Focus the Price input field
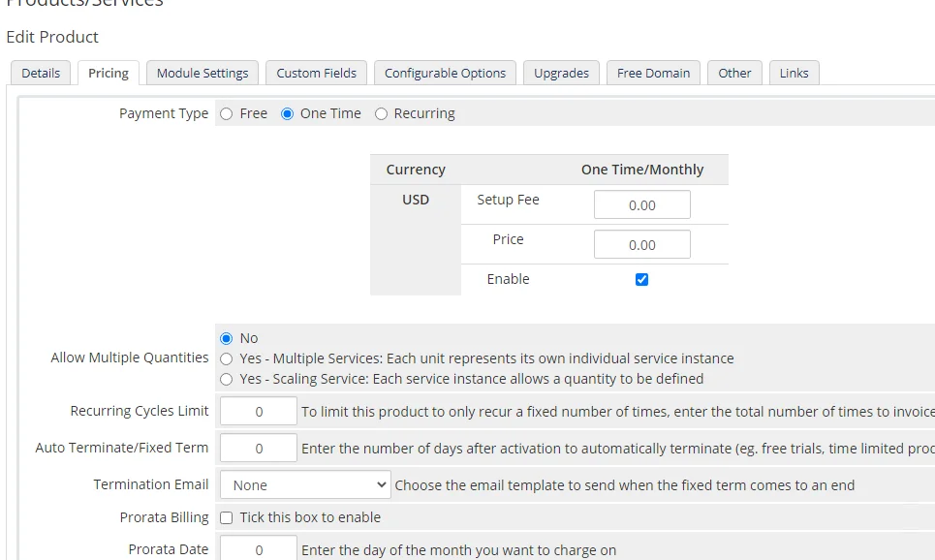 [641, 244]
